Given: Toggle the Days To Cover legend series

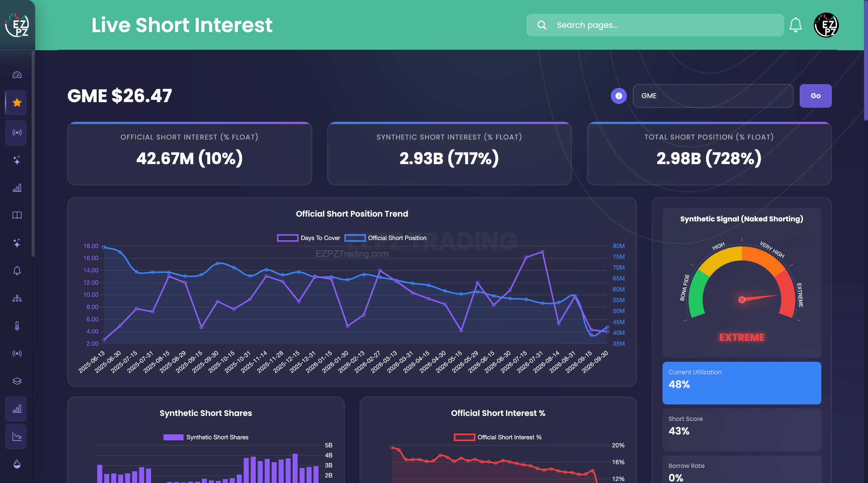Looking at the screenshot, I should (x=309, y=238).
